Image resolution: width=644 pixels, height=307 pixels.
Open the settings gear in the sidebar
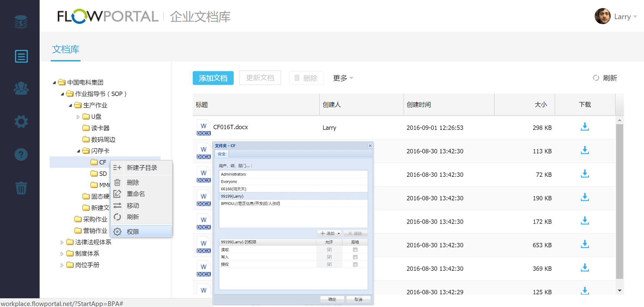21,121
